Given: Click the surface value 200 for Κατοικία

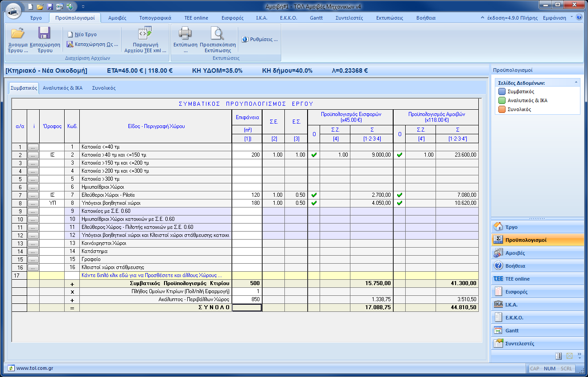Looking at the screenshot, I should [247, 155].
